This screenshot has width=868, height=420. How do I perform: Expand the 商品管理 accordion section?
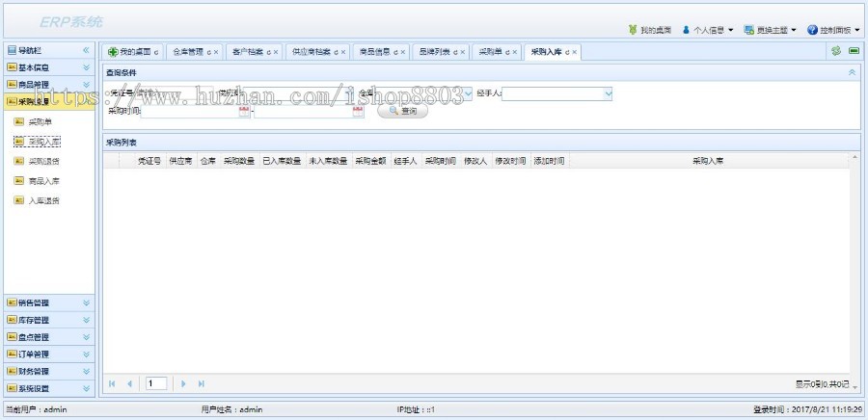[x=49, y=85]
